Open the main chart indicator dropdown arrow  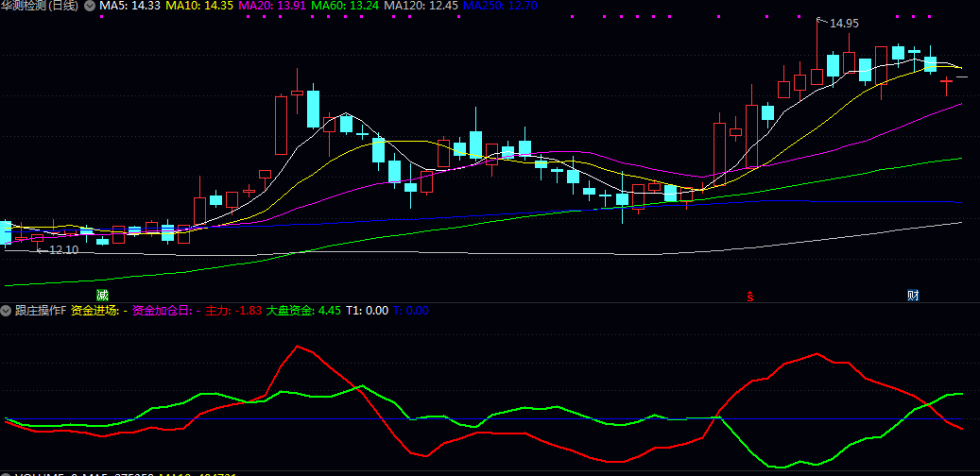(90, 6)
